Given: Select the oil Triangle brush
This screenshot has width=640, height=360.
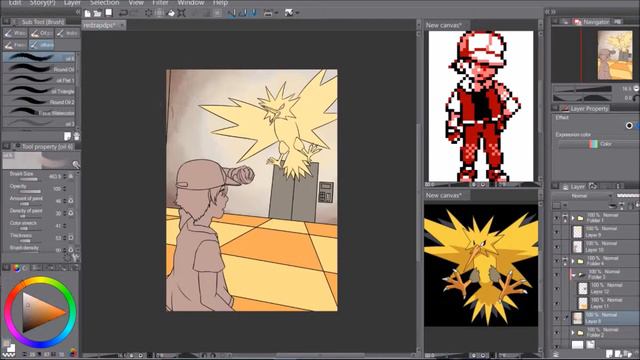Looking at the screenshot, I should click(39, 91).
